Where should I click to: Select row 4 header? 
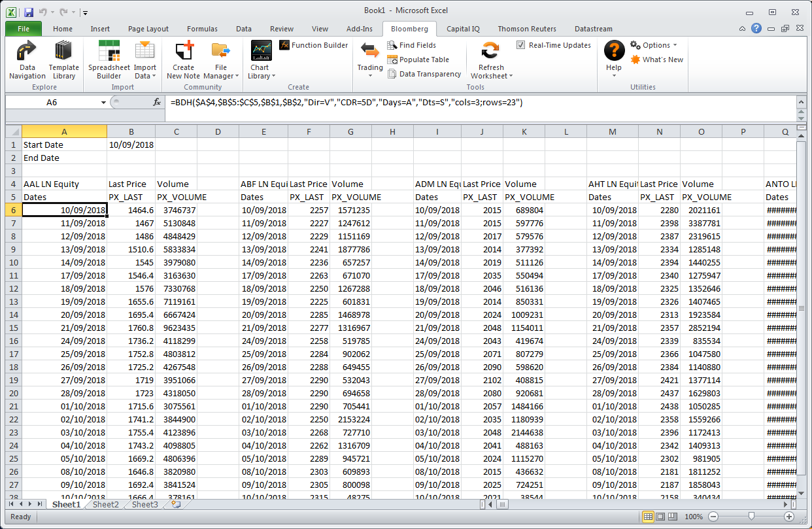tap(13, 184)
